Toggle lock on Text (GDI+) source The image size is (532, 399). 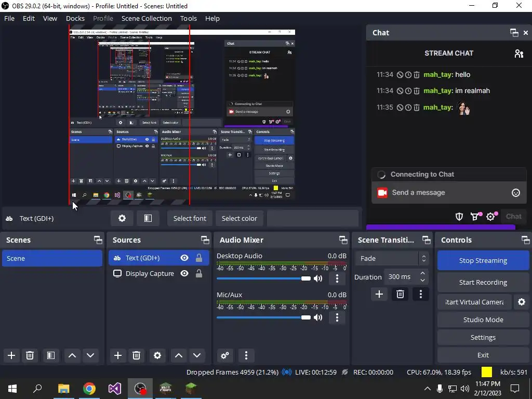199,258
